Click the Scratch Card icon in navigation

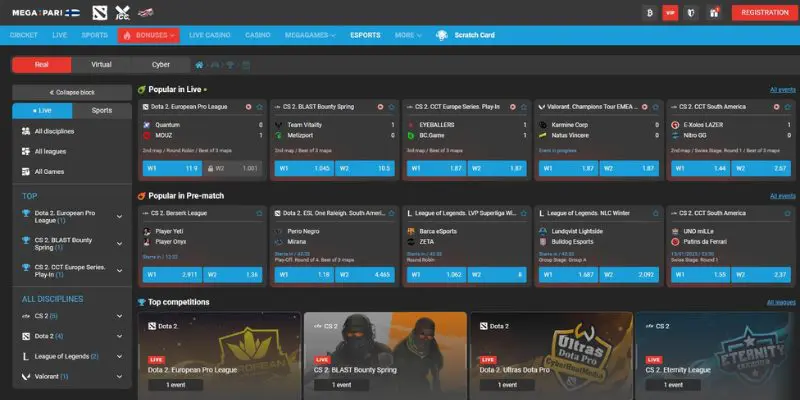pos(442,35)
